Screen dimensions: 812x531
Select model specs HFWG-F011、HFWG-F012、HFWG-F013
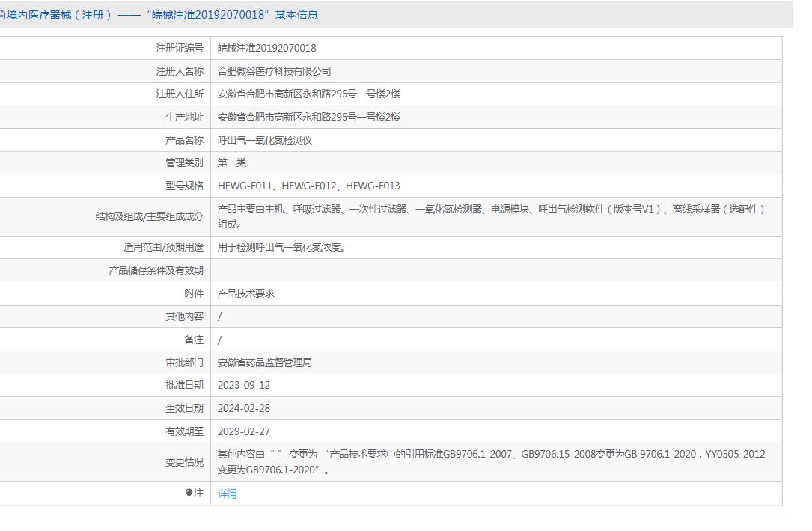[x=308, y=186]
